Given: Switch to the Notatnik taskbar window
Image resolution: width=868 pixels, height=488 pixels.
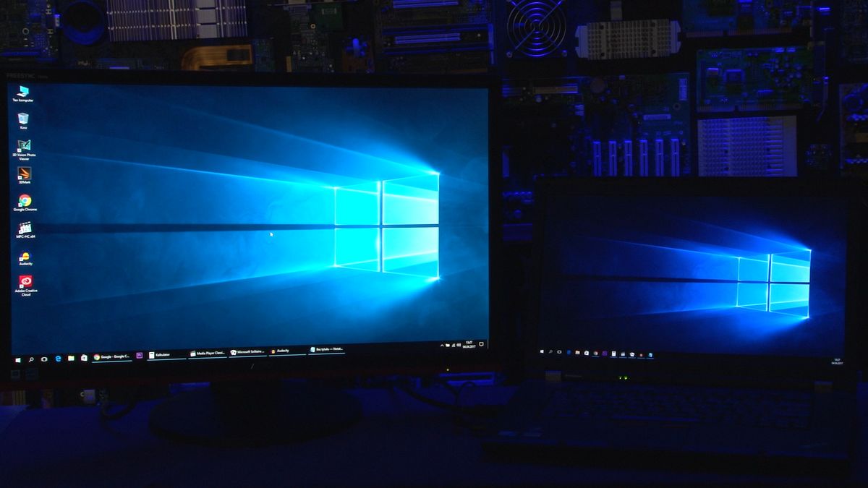Looking at the screenshot, I should [327, 349].
